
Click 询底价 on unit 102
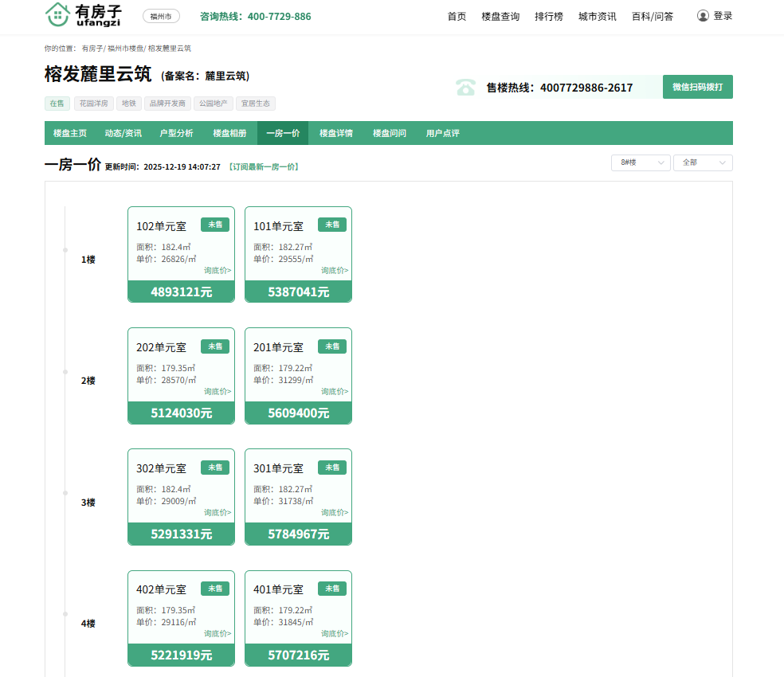(x=218, y=271)
